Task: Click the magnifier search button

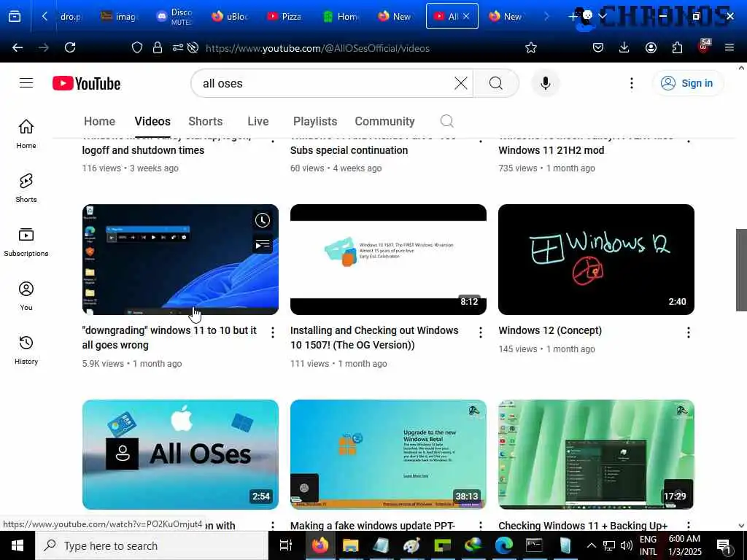Action: tap(496, 83)
